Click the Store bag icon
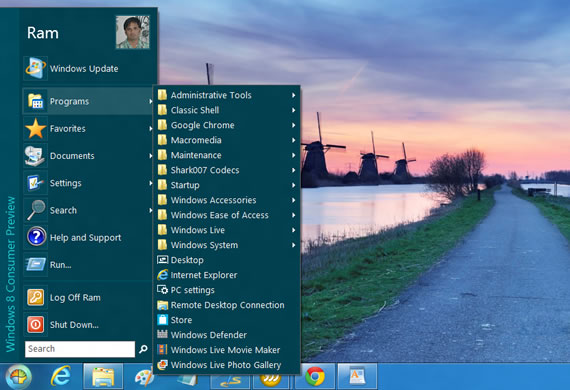This screenshot has width=570, height=390. coord(162,320)
